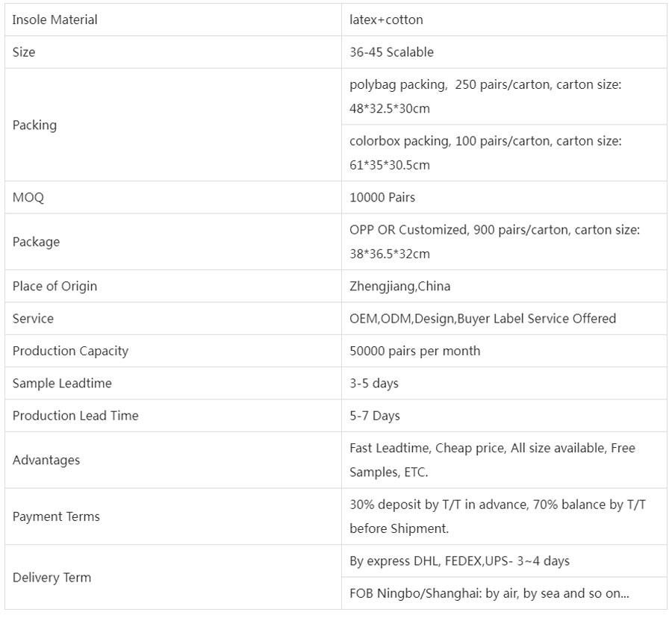
Task: Click the "3-5 days" sample leadtime value
Action: coord(373,383)
